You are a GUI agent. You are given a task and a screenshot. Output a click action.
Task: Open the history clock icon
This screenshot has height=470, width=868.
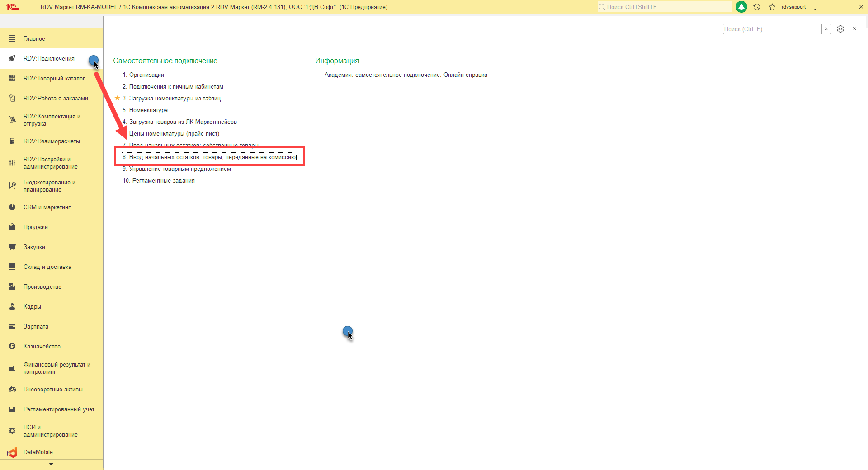pyautogui.click(x=757, y=7)
